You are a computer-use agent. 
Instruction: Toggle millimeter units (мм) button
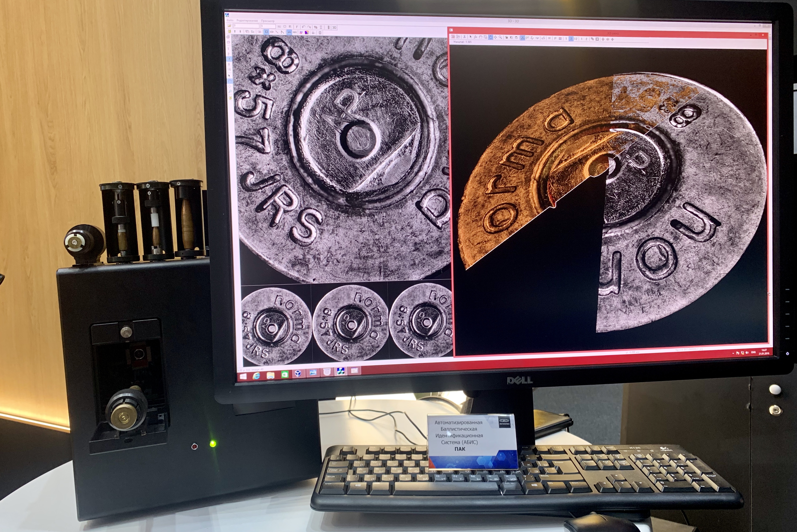[x=295, y=33]
